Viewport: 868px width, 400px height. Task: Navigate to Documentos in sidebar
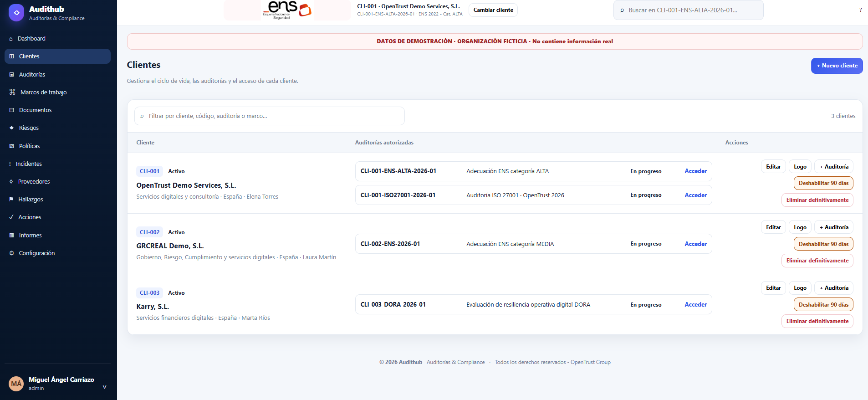[57, 110]
